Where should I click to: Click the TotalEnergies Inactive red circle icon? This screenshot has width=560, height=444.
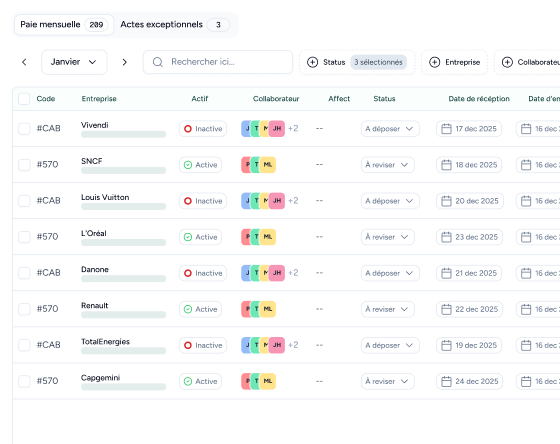(188, 345)
